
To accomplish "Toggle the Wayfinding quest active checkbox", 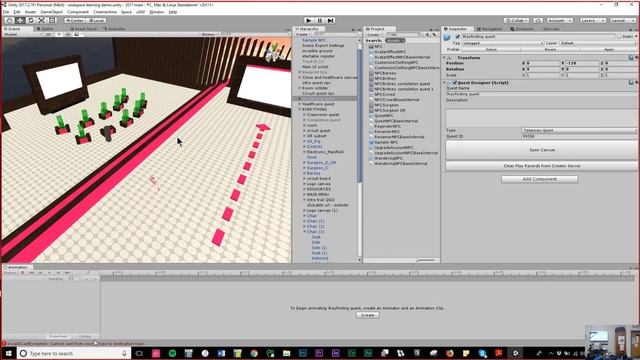I will 458,37.
